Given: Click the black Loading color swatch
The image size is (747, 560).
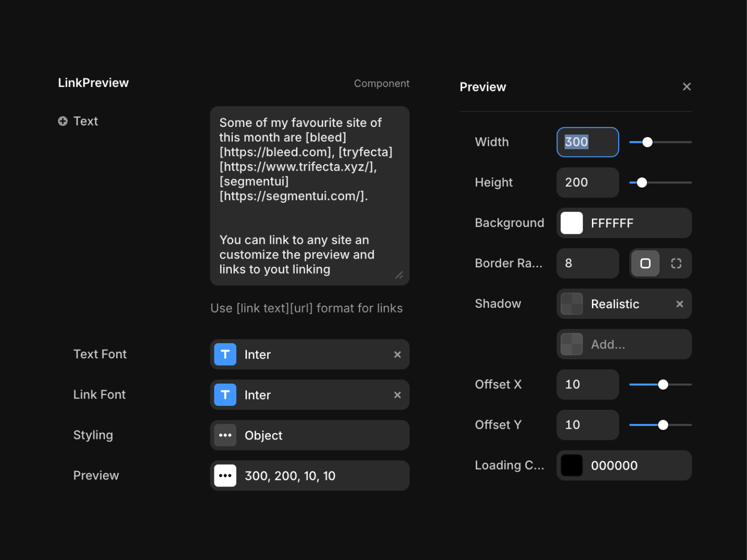Looking at the screenshot, I should pyautogui.click(x=572, y=465).
